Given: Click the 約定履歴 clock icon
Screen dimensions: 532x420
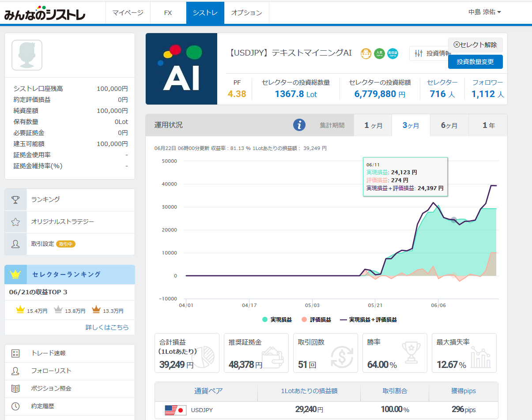Looking at the screenshot, I should click(15, 406).
